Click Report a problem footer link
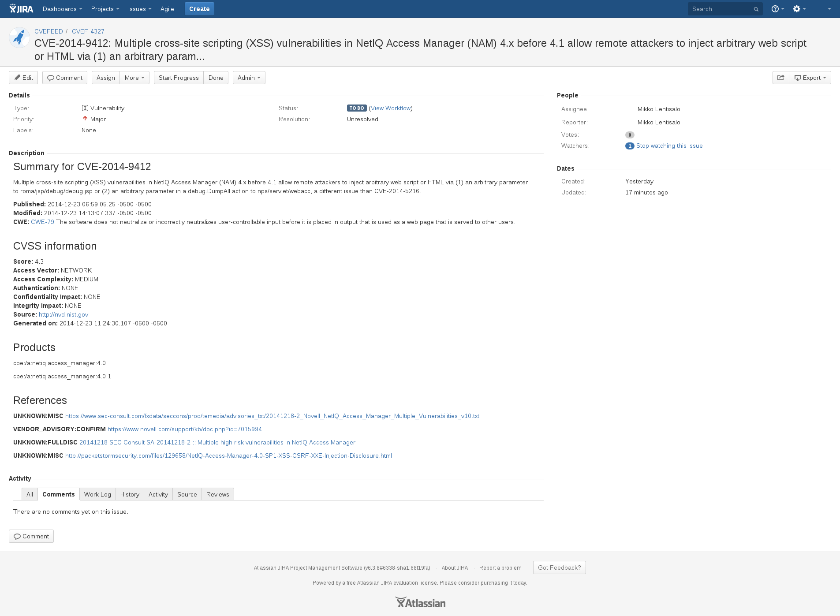The height and width of the screenshot is (616, 840). tap(500, 568)
